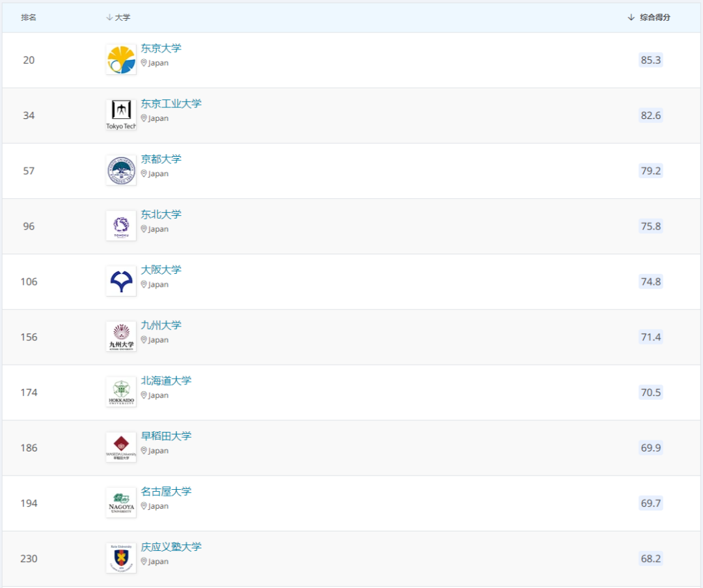Click the score 68.2
The height and width of the screenshot is (588, 703).
[650, 559]
